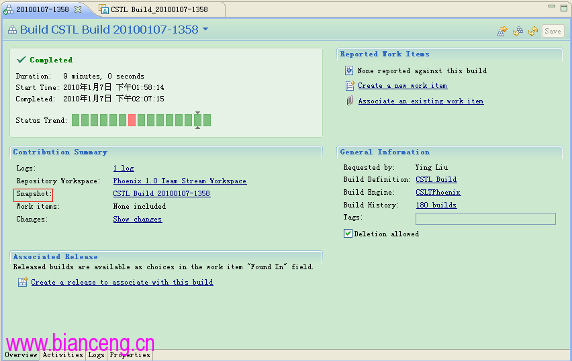This screenshot has height=361, width=572.
Task: Open the '180 builds' build history link
Action: pyautogui.click(x=436, y=205)
